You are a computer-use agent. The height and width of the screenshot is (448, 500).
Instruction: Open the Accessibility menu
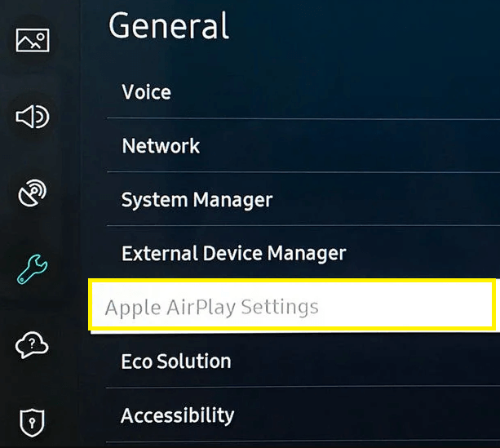click(177, 416)
